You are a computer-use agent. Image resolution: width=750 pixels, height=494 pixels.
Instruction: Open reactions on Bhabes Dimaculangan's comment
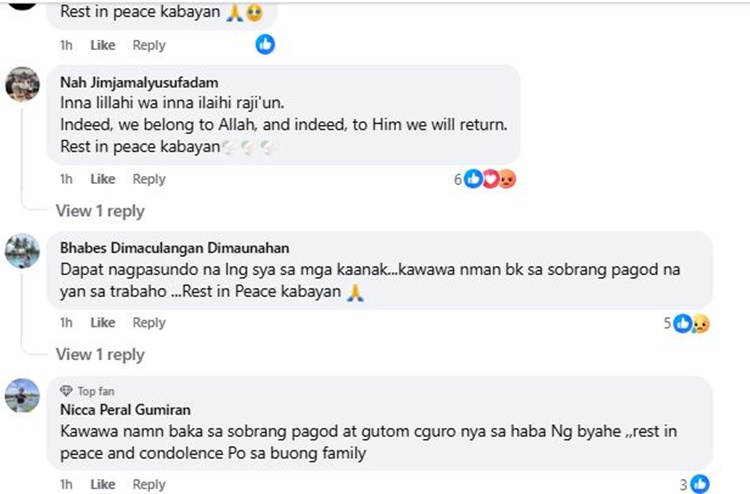coord(691,323)
